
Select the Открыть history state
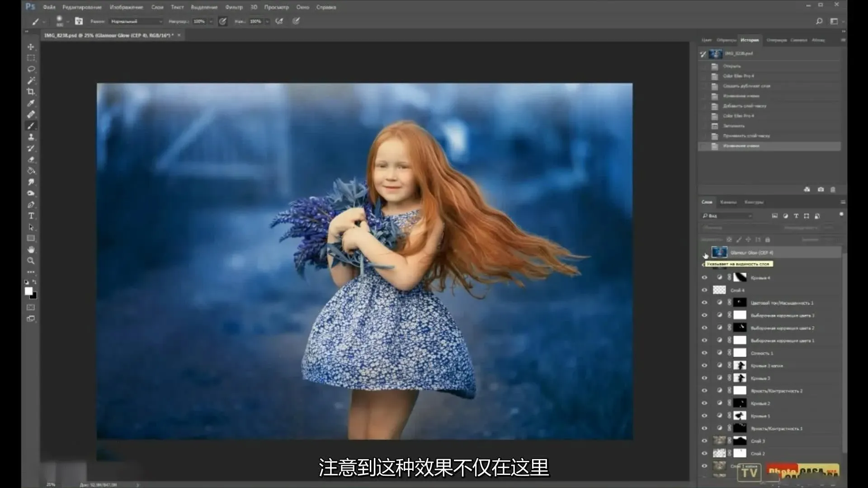[731, 66]
